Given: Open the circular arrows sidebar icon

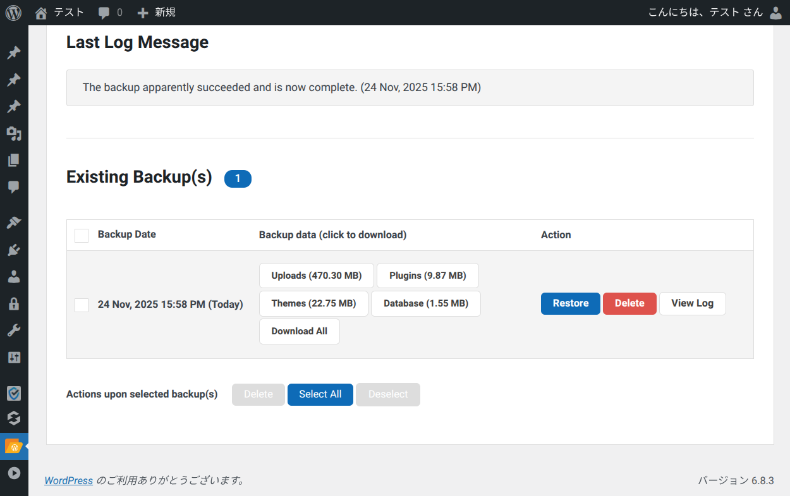Looking at the screenshot, I should (14, 418).
